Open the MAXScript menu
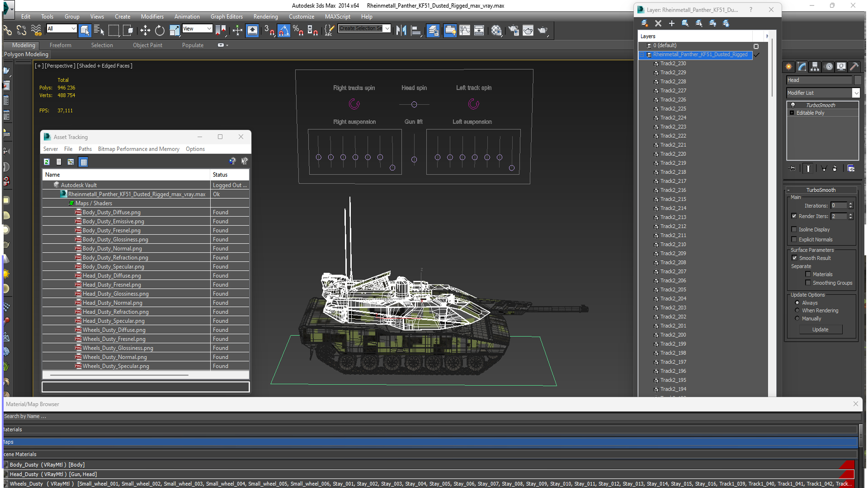The height and width of the screenshot is (488, 868). [337, 17]
